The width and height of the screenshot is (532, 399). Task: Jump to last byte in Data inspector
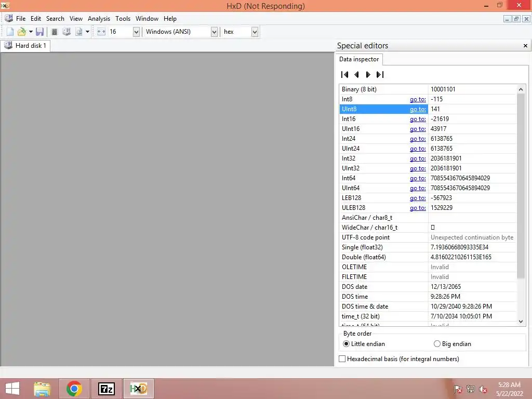coord(380,75)
